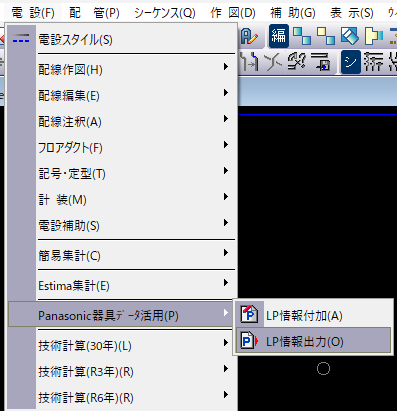Choose LP情報出力(O) in the submenu
The width and height of the screenshot is (397, 411).
click(x=313, y=341)
